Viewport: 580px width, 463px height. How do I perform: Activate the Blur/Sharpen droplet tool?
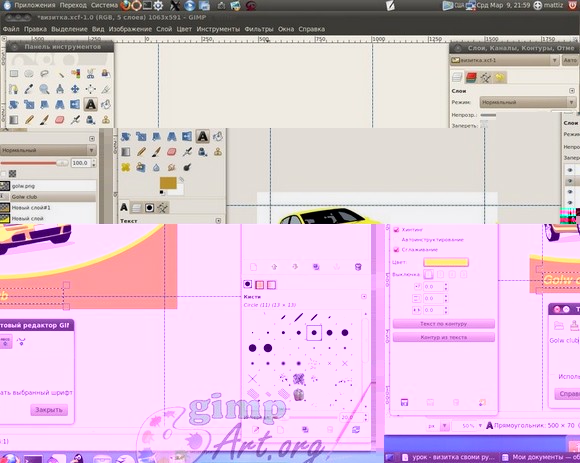156,167
